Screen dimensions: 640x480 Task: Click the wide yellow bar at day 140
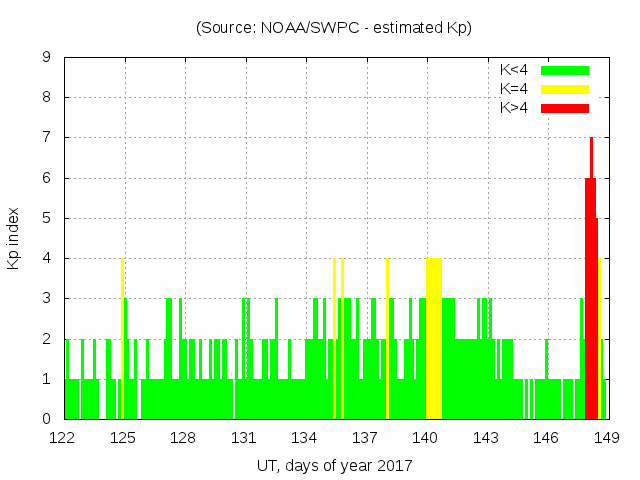click(x=433, y=340)
